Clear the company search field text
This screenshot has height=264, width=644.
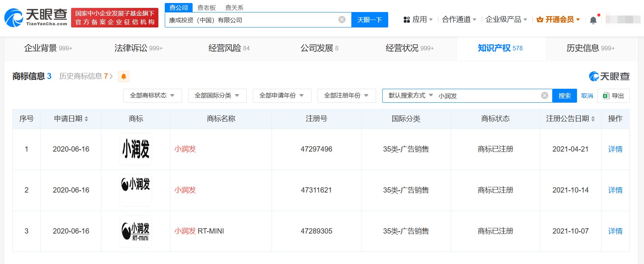click(342, 20)
